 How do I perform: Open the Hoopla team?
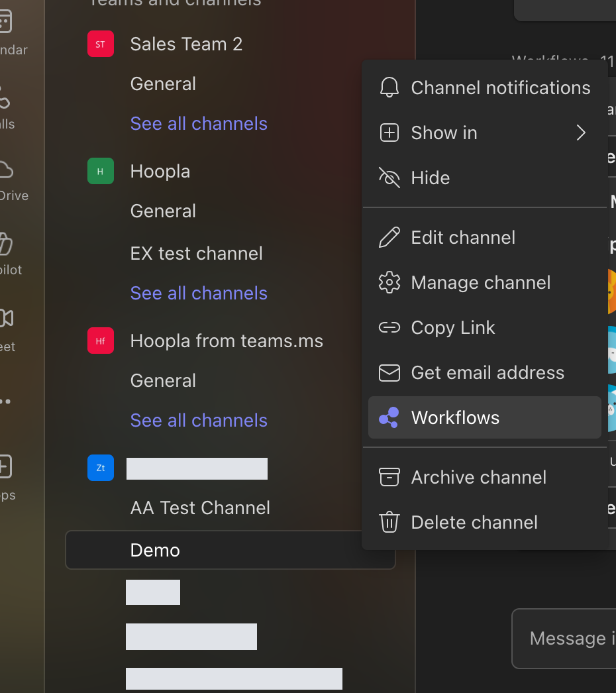(x=160, y=172)
